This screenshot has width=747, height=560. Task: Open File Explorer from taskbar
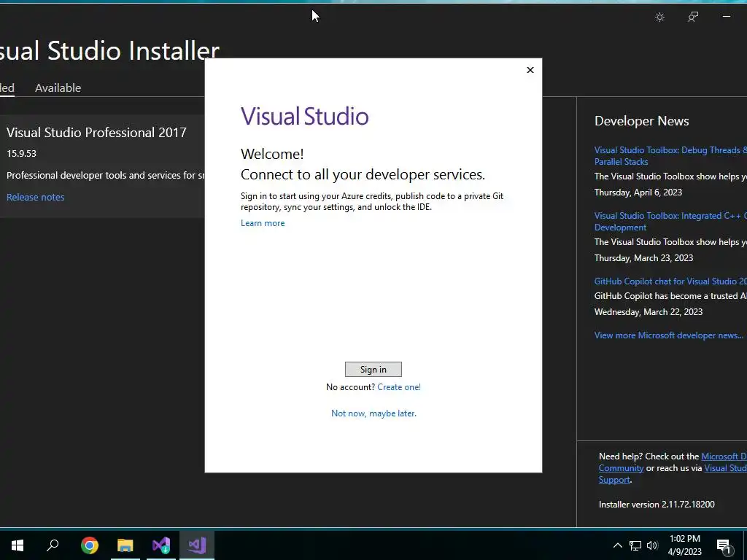coord(125,545)
